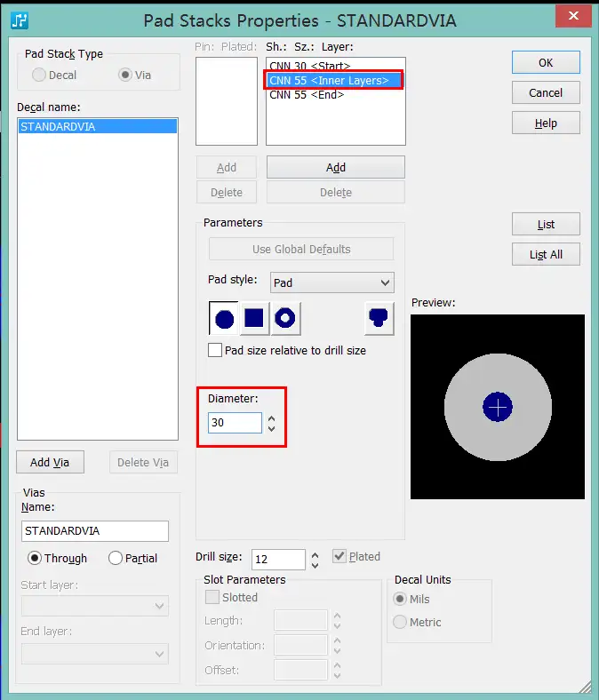Viewport: 599px width, 700px height.
Task: Open the End layer dropdown
Action: tap(95, 654)
